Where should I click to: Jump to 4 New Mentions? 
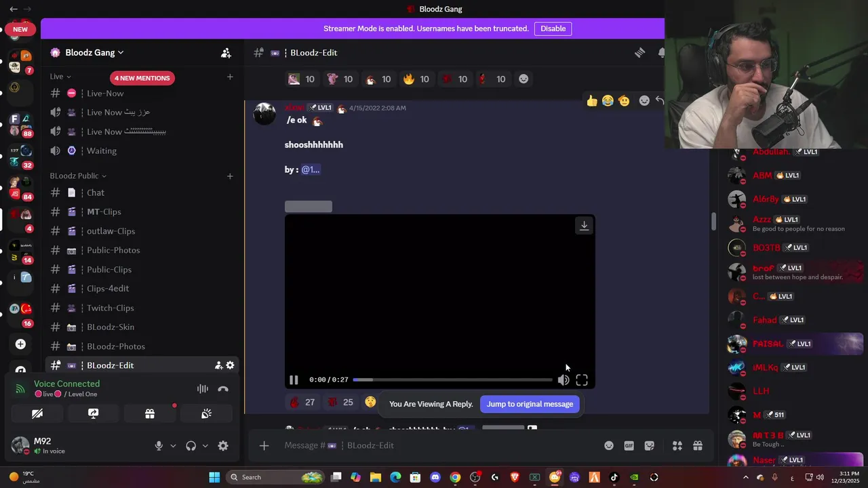point(142,78)
